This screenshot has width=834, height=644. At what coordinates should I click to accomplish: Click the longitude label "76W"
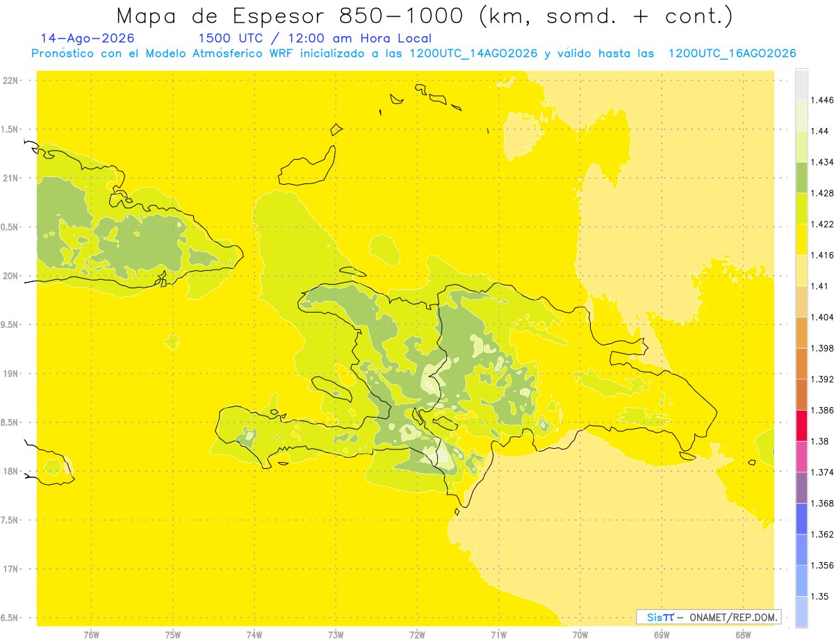91,635
